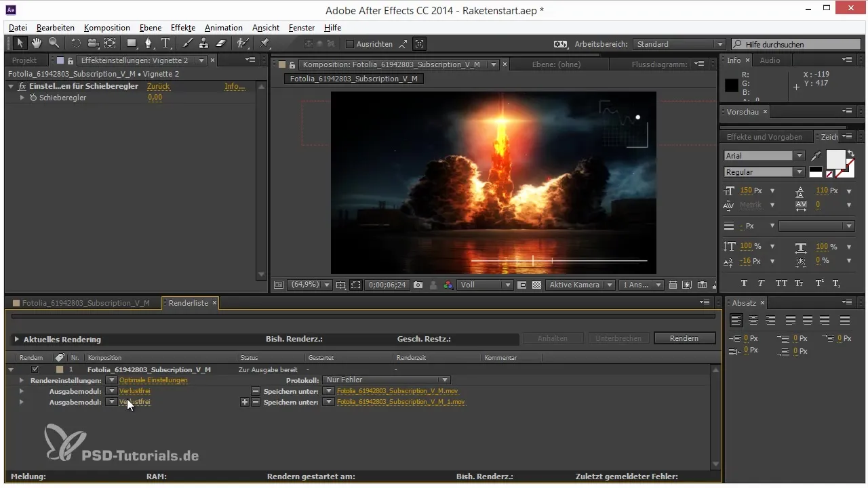This screenshot has width=868, height=488.
Task: Take a snapshot with camera icon
Action: coord(418,285)
